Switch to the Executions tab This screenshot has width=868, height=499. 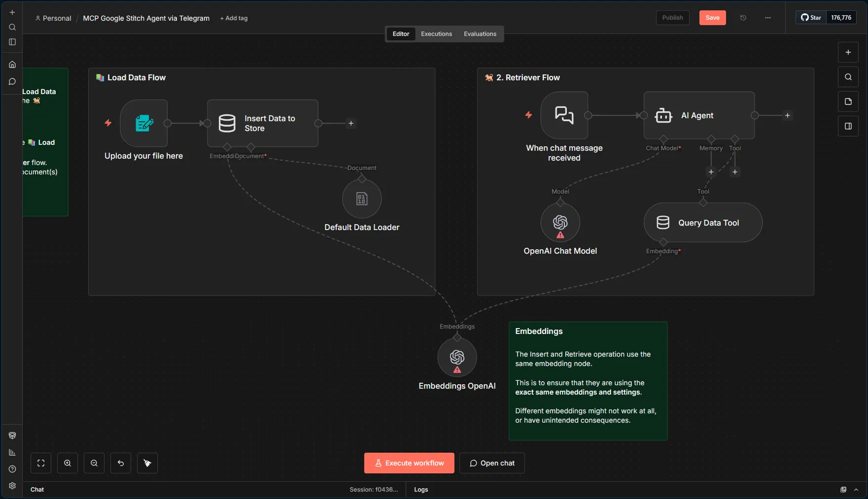(x=436, y=34)
